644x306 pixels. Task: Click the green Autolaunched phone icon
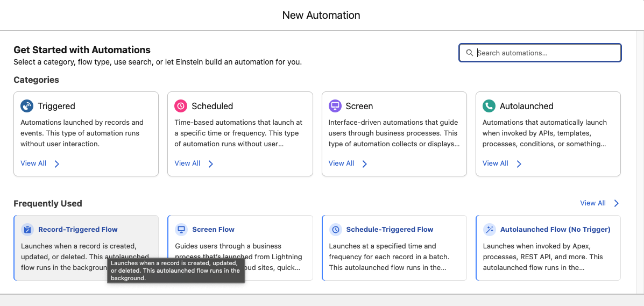pos(489,106)
